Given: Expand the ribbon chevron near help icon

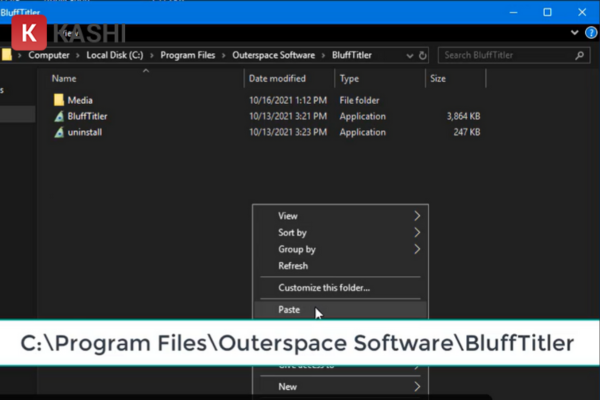Looking at the screenshot, I should pyautogui.click(x=574, y=33).
